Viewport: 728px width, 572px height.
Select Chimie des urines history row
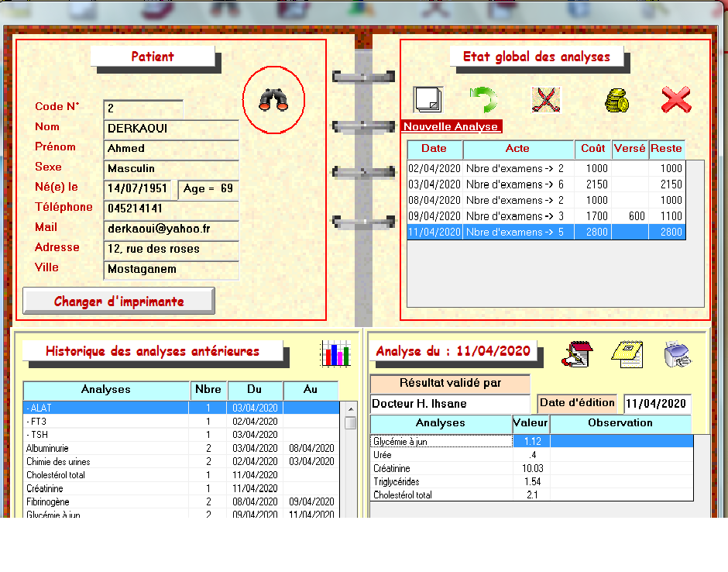(181, 462)
